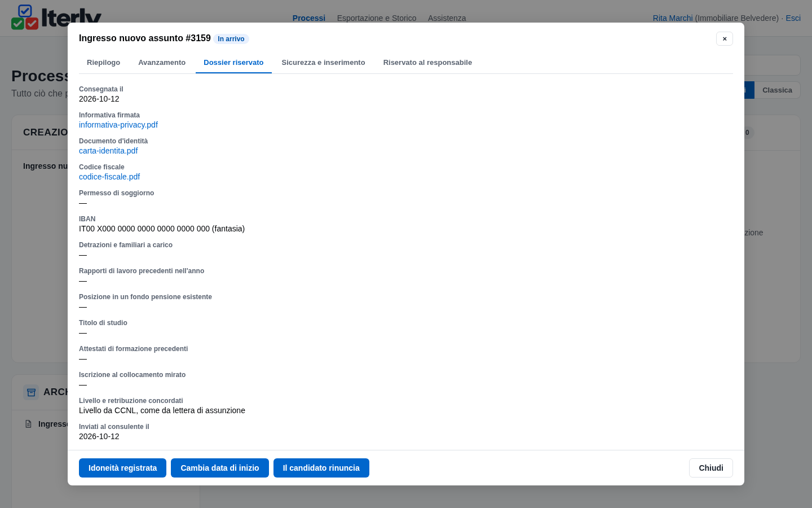Click the Esci logout link
The width and height of the screenshot is (812, 508).
(793, 18)
